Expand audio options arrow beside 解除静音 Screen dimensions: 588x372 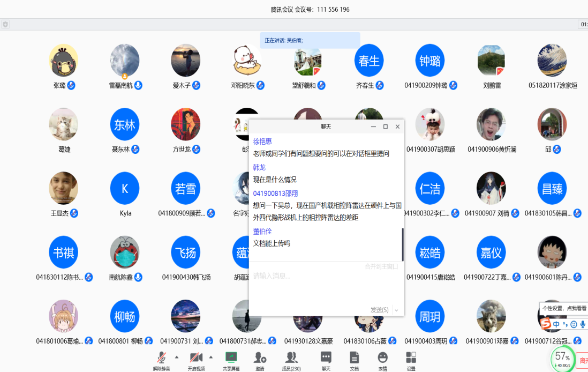pyautogui.click(x=176, y=356)
